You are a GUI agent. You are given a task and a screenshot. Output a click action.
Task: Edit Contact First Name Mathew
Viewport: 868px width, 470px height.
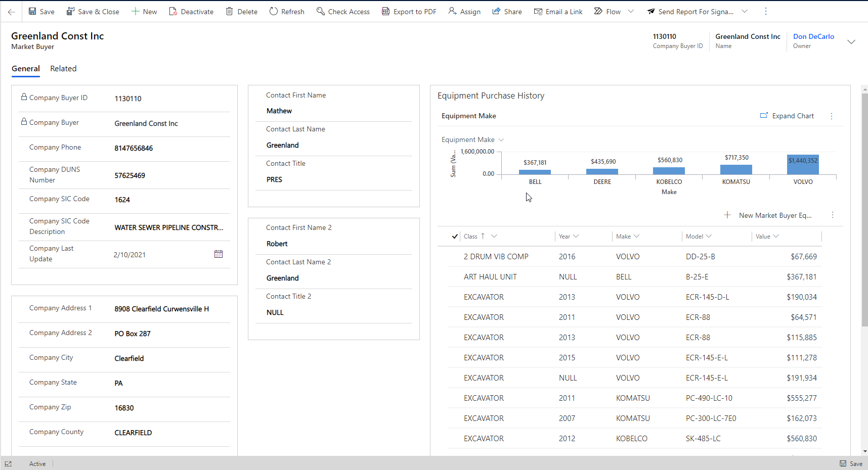click(334, 111)
